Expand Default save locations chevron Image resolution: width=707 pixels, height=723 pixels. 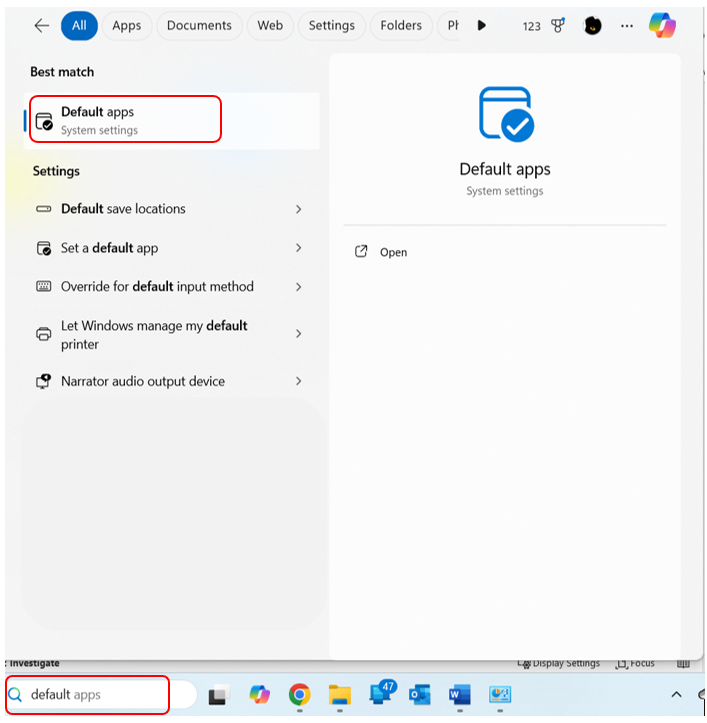299,209
